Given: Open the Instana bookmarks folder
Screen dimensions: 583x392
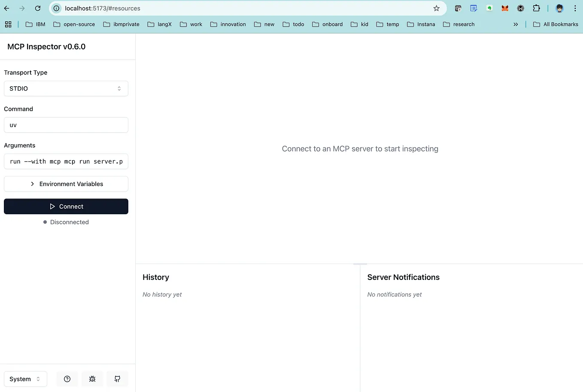Looking at the screenshot, I should [x=421, y=24].
